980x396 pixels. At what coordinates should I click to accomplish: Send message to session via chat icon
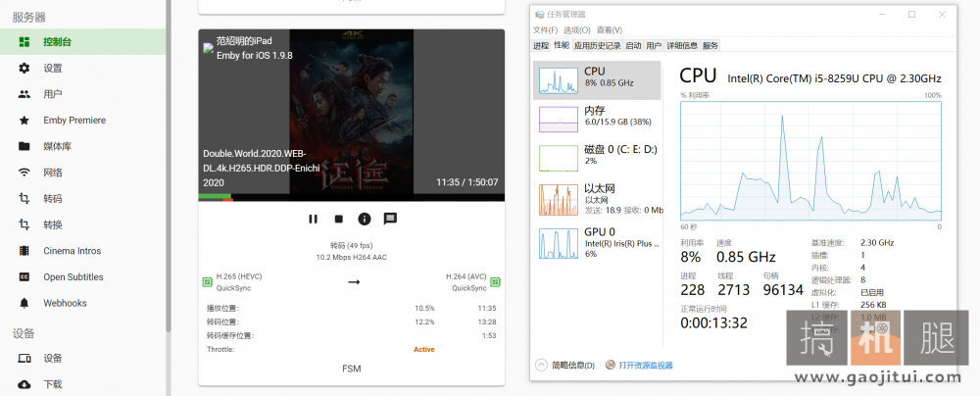tap(390, 219)
